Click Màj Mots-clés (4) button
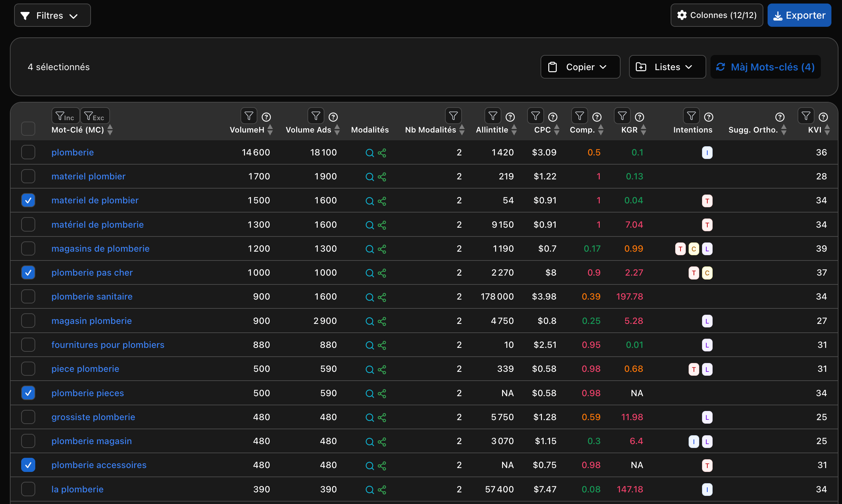The height and width of the screenshot is (504, 842). click(x=765, y=67)
